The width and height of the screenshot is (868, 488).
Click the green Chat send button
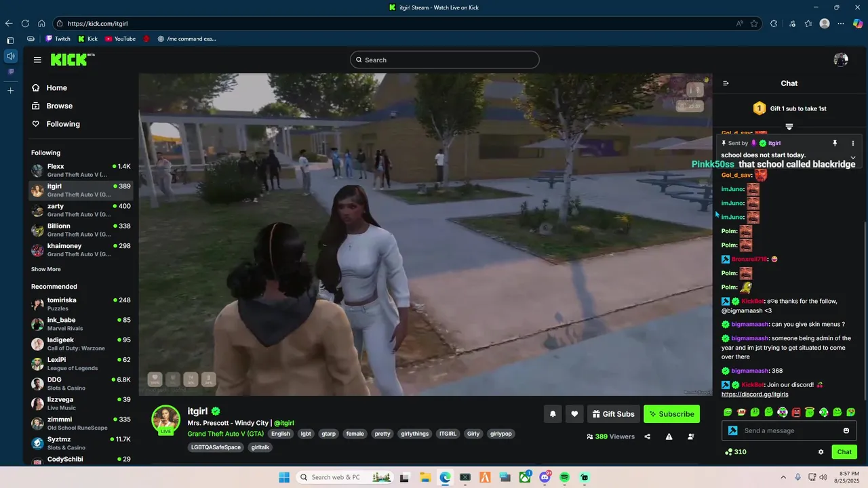click(x=844, y=452)
